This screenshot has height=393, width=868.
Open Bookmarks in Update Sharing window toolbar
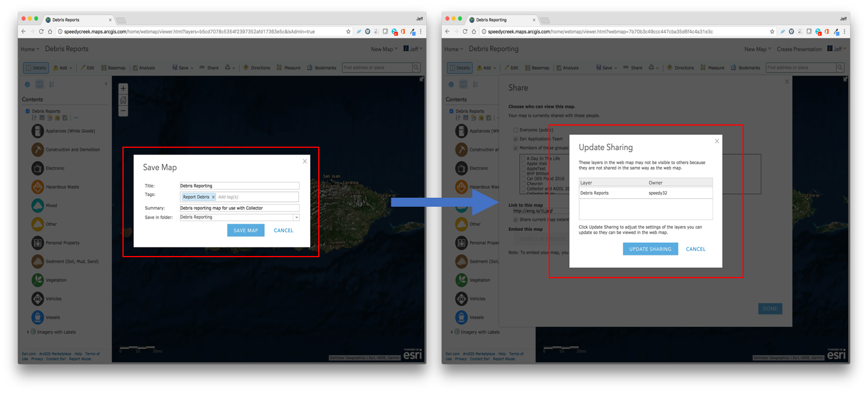point(745,68)
